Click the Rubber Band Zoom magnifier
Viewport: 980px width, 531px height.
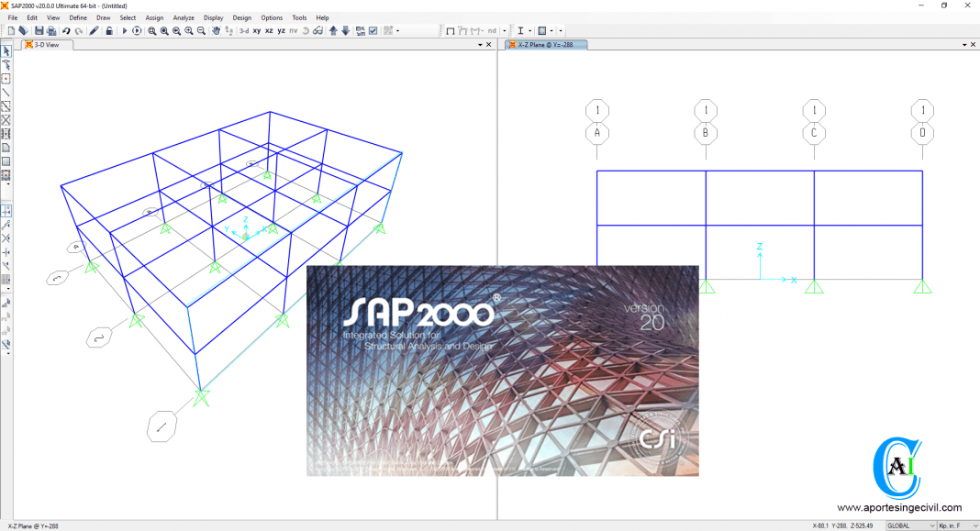pyautogui.click(x=152, y=31)
